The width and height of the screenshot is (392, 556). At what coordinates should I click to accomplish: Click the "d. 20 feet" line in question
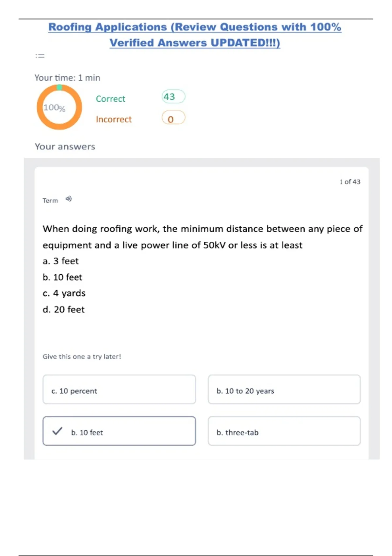click(x=64, y=309)
